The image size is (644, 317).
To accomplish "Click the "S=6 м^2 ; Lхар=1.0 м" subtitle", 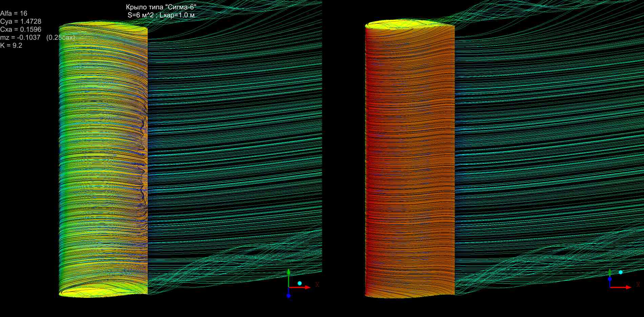I will pos(161,15).
